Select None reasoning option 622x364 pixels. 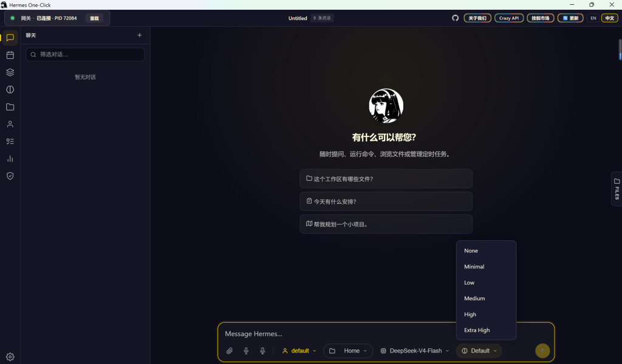[x=486, y=251]
